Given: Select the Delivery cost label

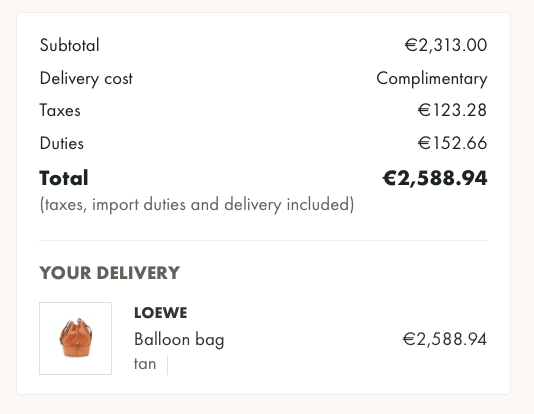Looking at the screenshot, I should coord(86,79).
